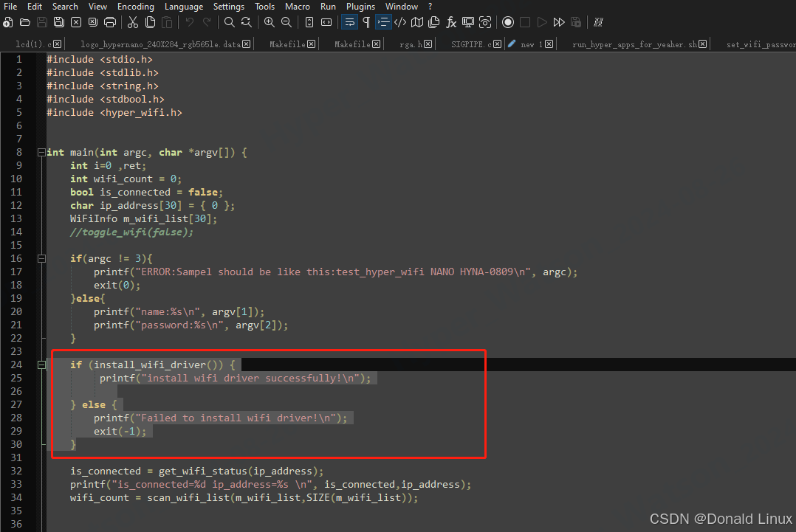
Task: Open the Document List panel
Action: [434, 22]
